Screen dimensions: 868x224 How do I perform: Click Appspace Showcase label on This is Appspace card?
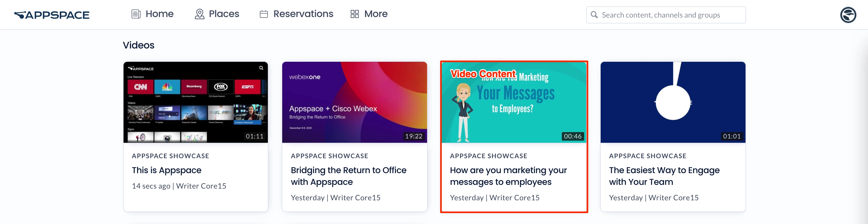point(170,156)
